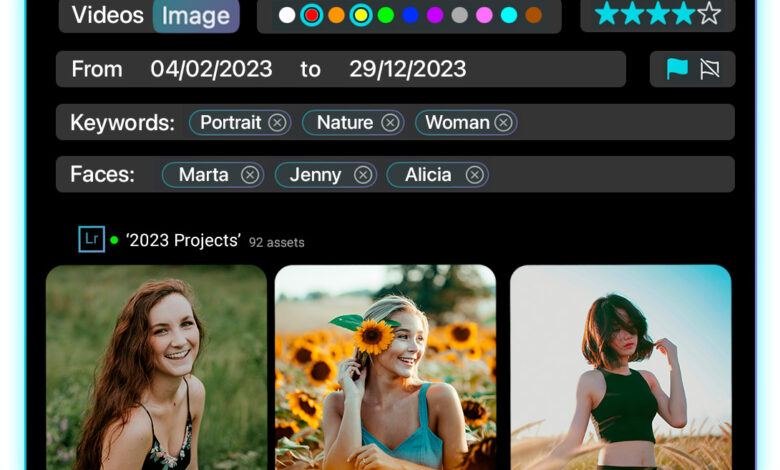The height and width of the screenshot is (470, 780).
Task: Open the sunflower field woman thumbnail
Action: pos(386,368)
